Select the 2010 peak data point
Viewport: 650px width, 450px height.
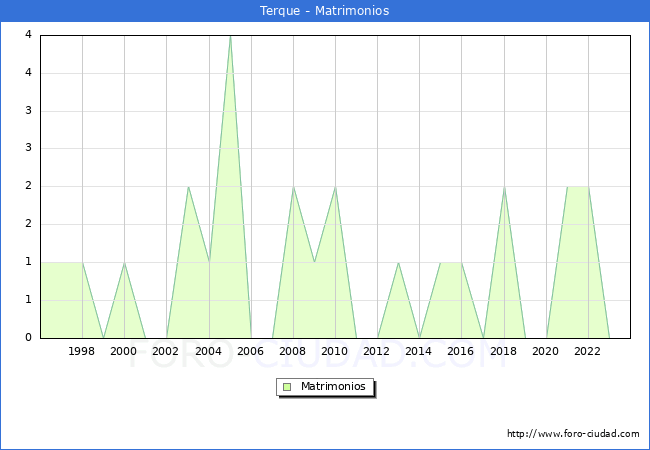pos(335,187)
